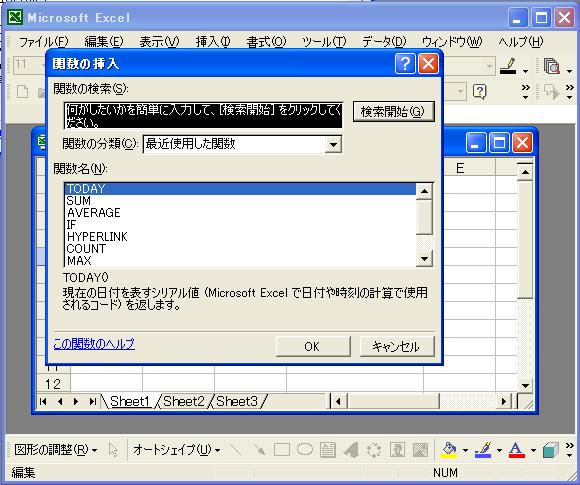Switch to the Sheet2 tab

(183, 401)
